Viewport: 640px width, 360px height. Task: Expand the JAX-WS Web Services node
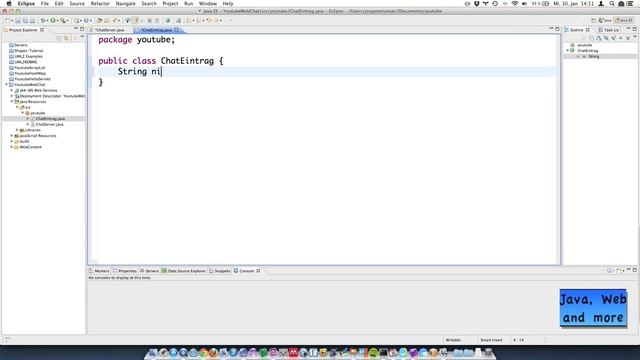[12, 90]
